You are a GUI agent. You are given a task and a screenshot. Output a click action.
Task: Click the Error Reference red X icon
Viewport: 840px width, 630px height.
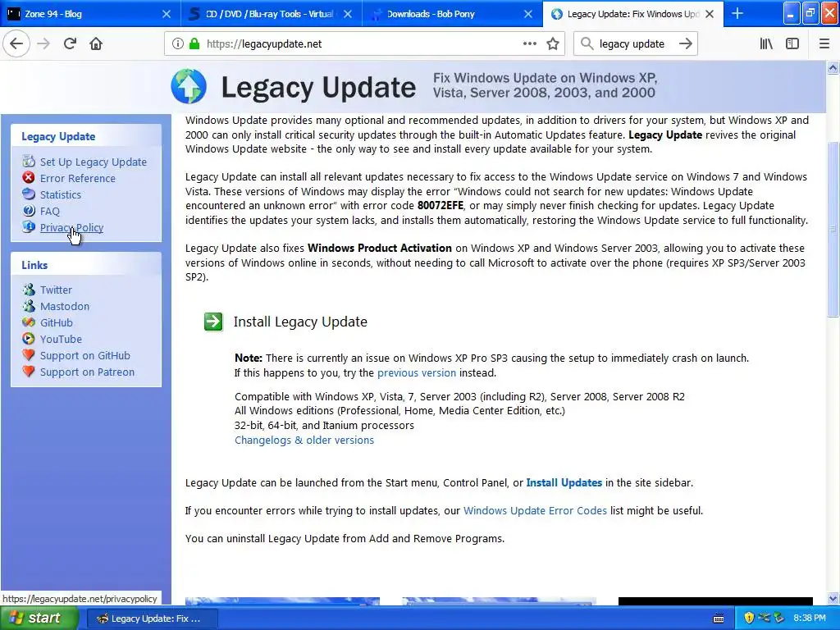29,177
